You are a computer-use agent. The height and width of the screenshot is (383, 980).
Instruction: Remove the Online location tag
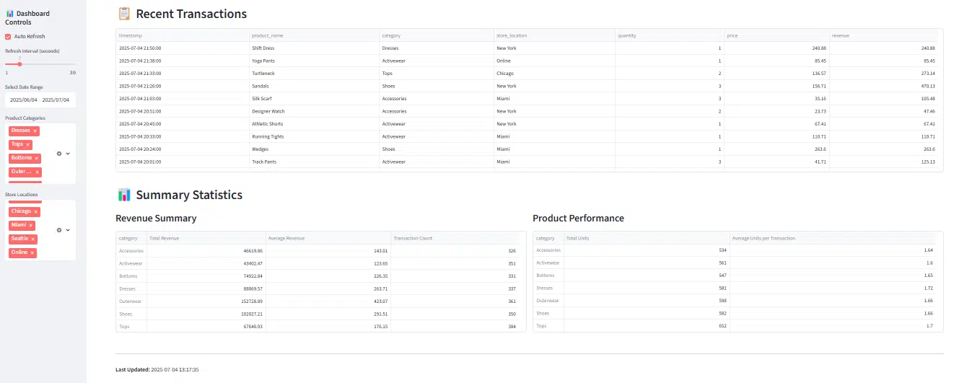coord(33,252)
